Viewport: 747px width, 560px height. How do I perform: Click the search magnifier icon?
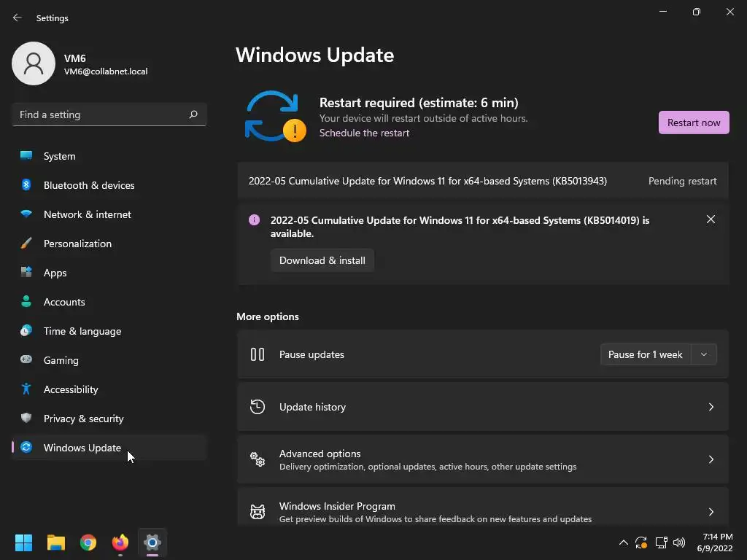click(x=193, y=114)
